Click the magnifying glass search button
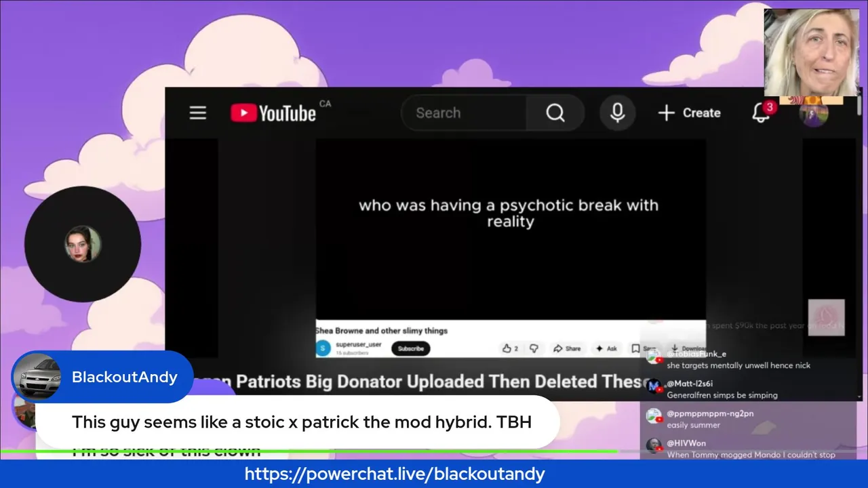The width and height of the screenshot is (868, 488). click(555, 113)
